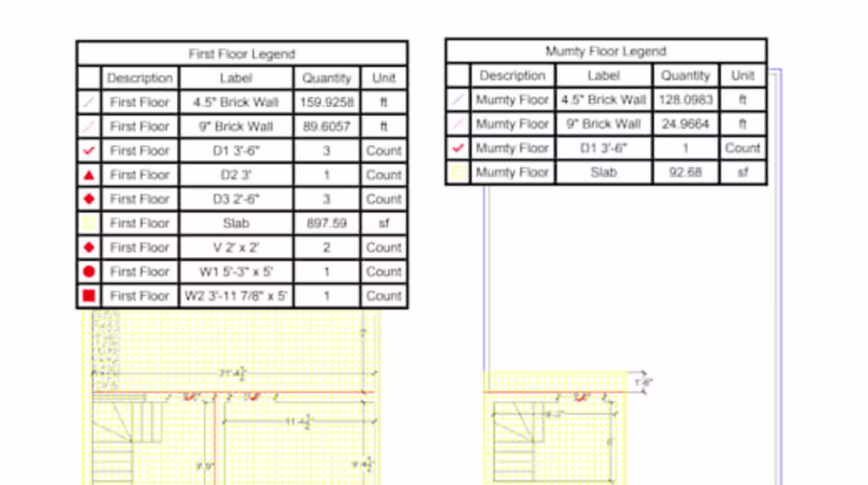868x485 pixels.
Task: Select the red checkmark icon for First Floor D1 3'-6"
Action: 89,151
